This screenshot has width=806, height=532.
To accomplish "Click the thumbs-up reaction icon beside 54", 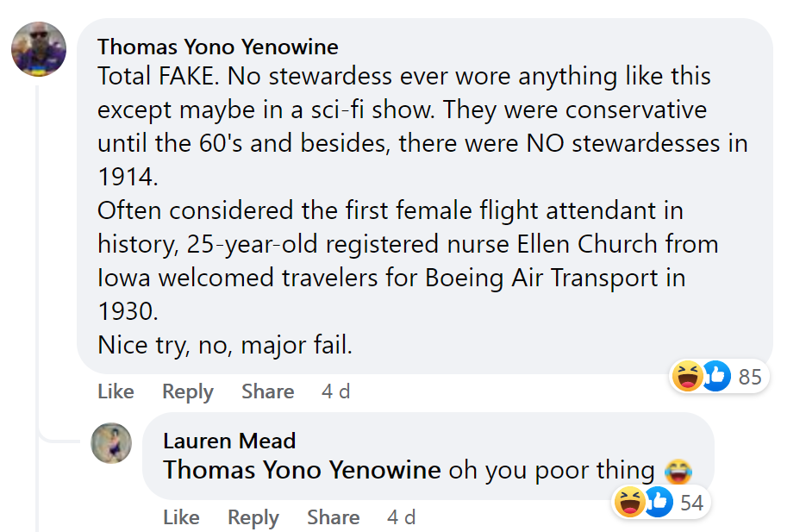I will 658,502.
